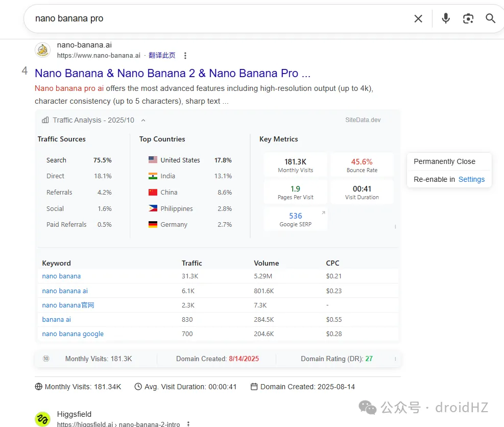Click the nano-banana.ai site favicon
The height and width of the screenshot is (427, 504).
click(42, 50)
